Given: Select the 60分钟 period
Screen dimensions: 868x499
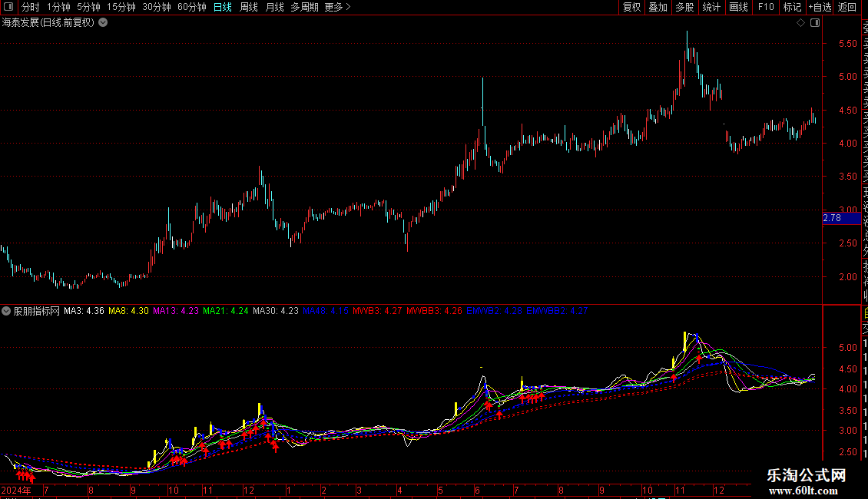Looking at the screenshot, I should [192, 7].
